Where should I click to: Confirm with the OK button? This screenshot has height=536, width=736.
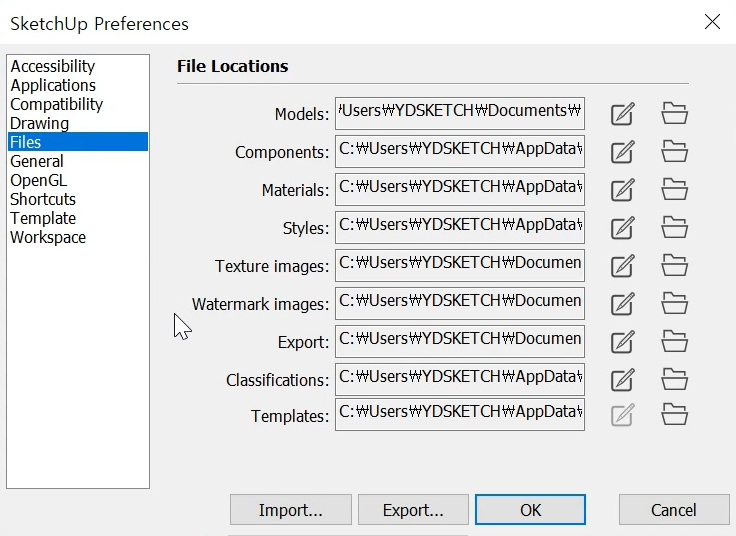coord(530,510)
